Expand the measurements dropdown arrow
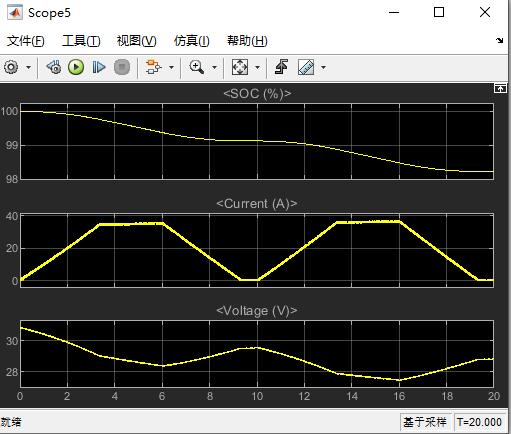Viewport: 511px width, 434px height. pyautogui.click(x=323, y=68)
